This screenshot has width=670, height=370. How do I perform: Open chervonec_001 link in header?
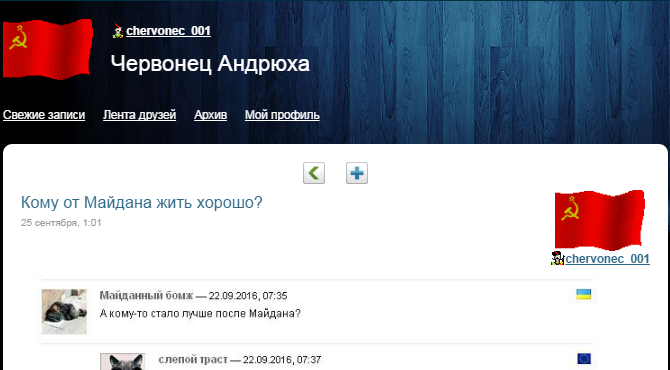coord(168,31)
